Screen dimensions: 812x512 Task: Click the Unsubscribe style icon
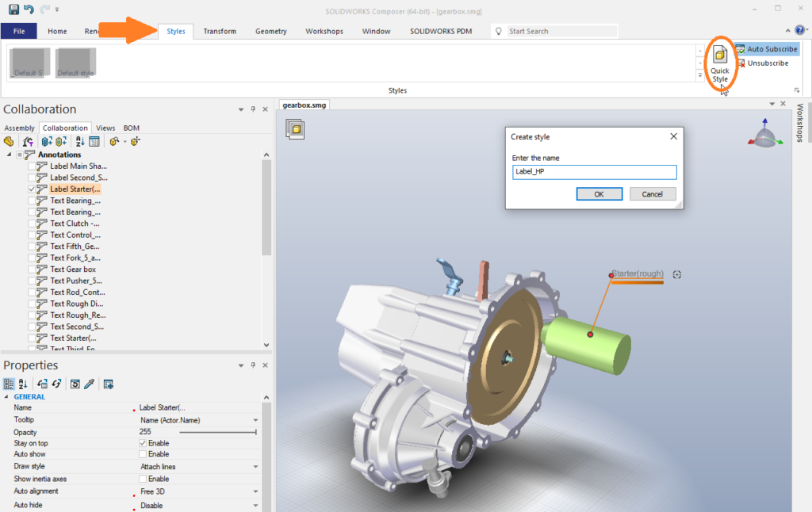(x=741, y=63)
